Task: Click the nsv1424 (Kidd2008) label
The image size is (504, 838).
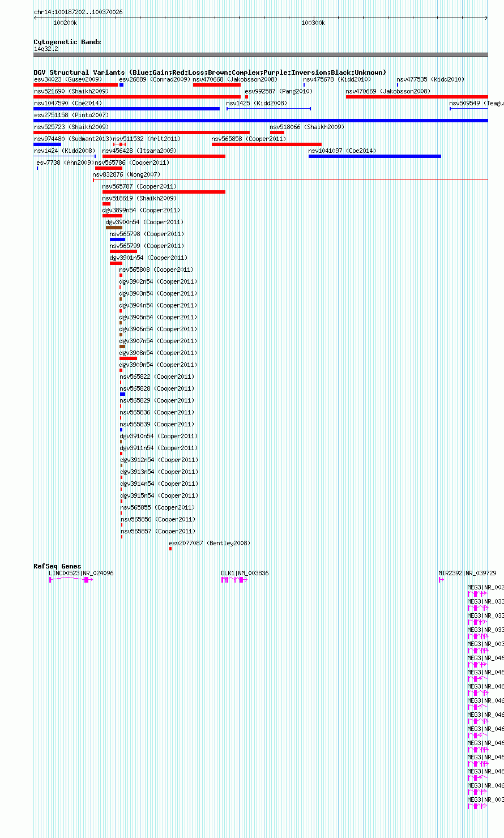Action: (x=65, y=151)
